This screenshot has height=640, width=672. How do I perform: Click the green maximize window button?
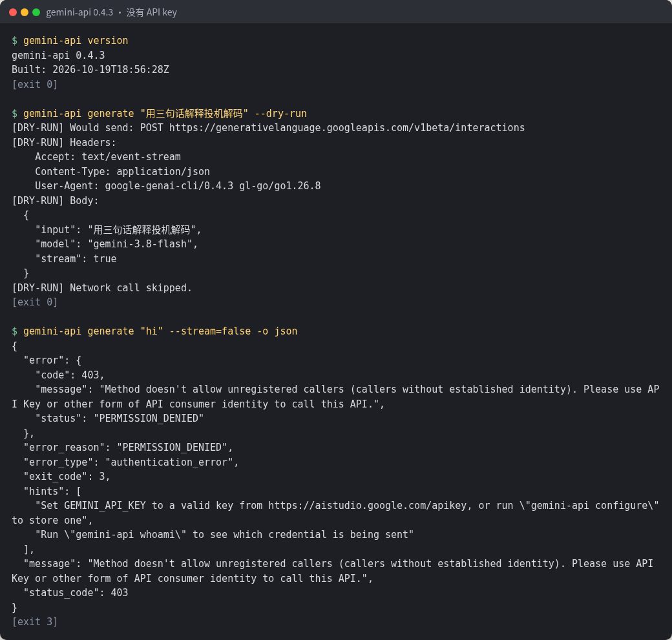coord(36,12)
